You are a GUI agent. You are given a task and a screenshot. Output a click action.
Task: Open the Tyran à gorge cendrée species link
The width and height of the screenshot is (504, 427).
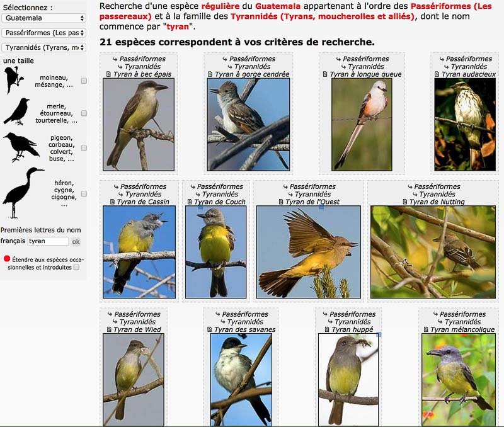click(x=252, y=74)
